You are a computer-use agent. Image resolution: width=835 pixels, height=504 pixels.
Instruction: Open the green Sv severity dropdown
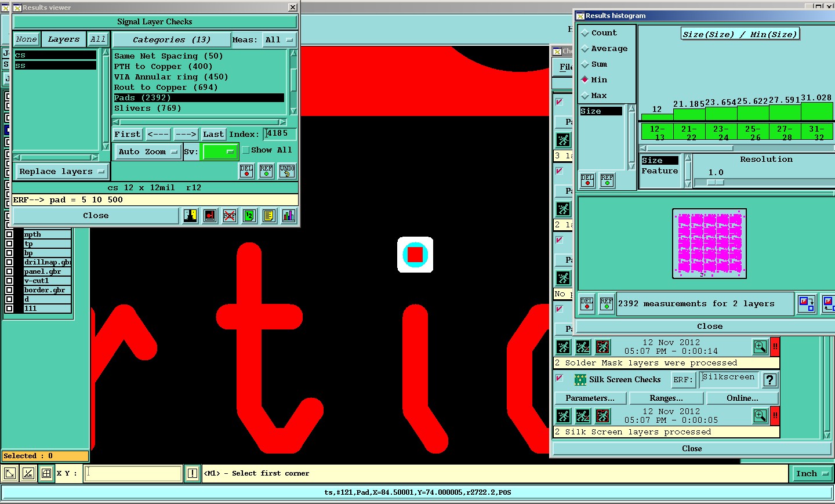(220, 151)
